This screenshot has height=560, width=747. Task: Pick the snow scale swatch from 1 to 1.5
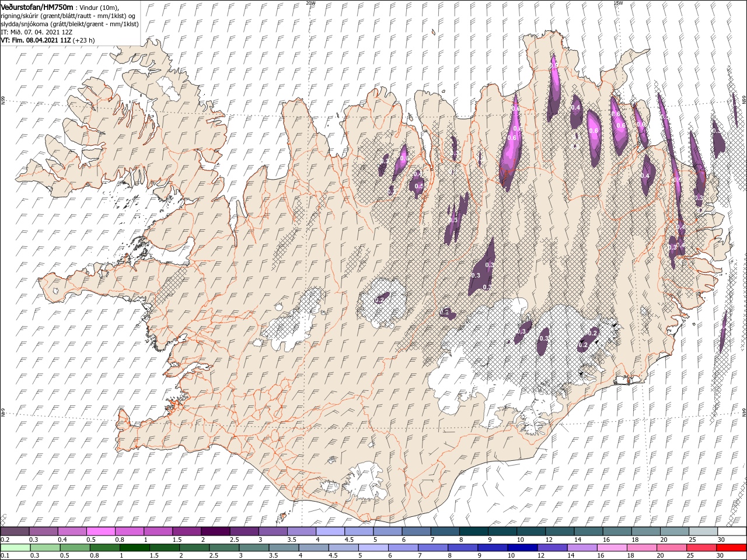point(158,531)
